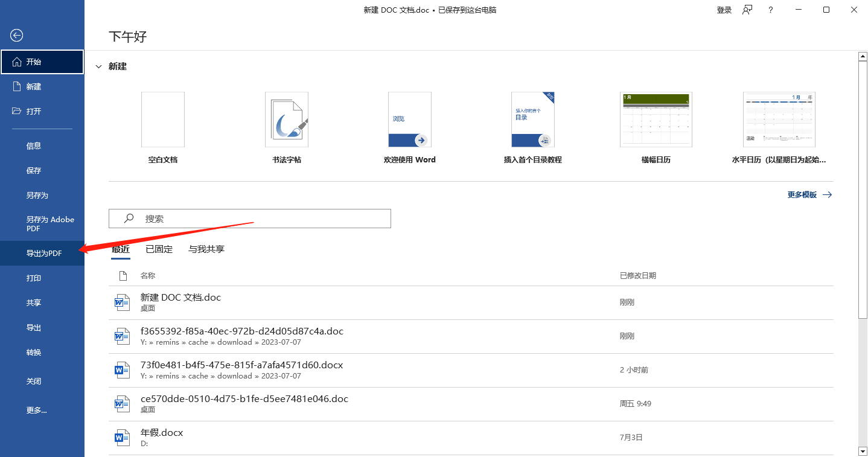Click the 7月3日 modified date cell
This screenshot has height=457, width=868.
coord(631,438)
